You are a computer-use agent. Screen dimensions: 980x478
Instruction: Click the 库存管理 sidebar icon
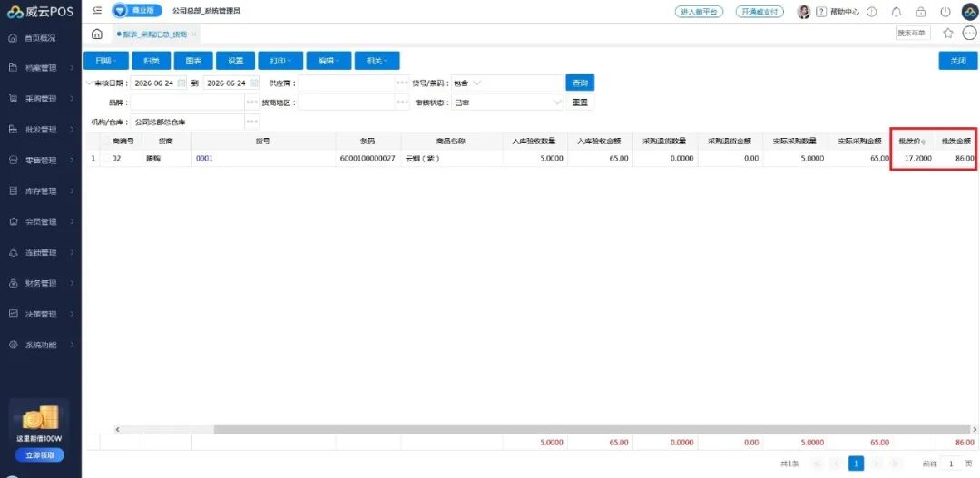13,191
